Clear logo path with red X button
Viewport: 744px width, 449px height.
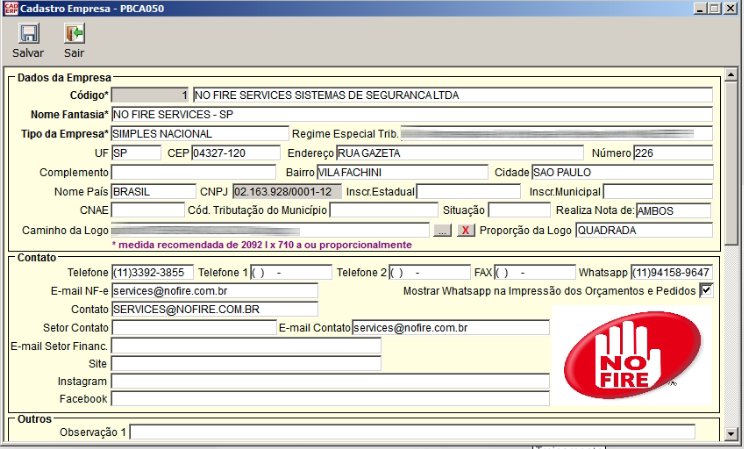[465, 230]
